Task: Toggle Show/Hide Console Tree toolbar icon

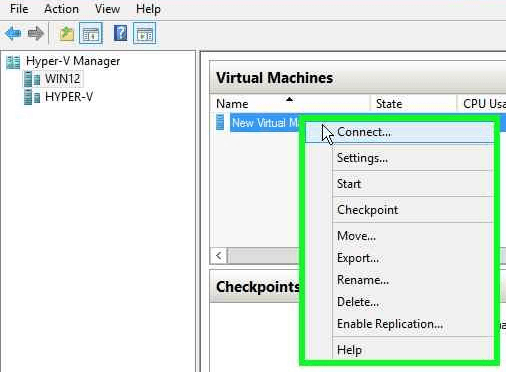Action: point(91,33)
